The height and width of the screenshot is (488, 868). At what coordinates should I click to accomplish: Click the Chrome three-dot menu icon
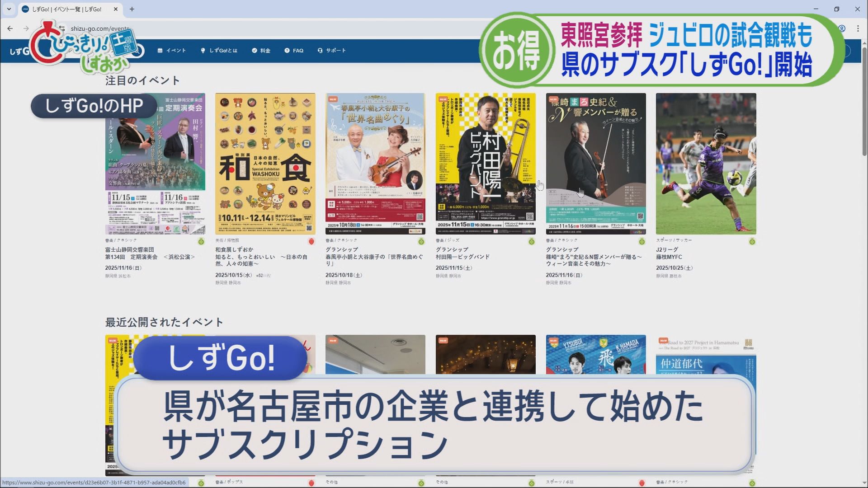tap(858, 28)
